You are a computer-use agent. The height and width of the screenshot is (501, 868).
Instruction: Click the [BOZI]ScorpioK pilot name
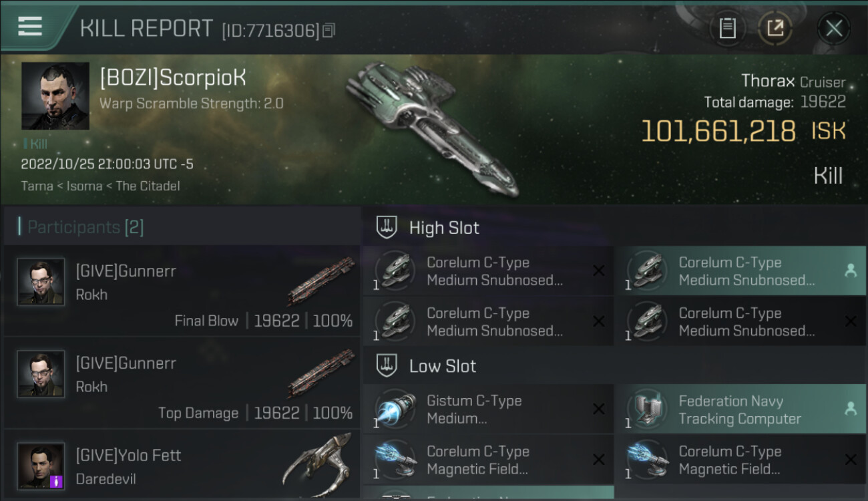coord(173,78)
